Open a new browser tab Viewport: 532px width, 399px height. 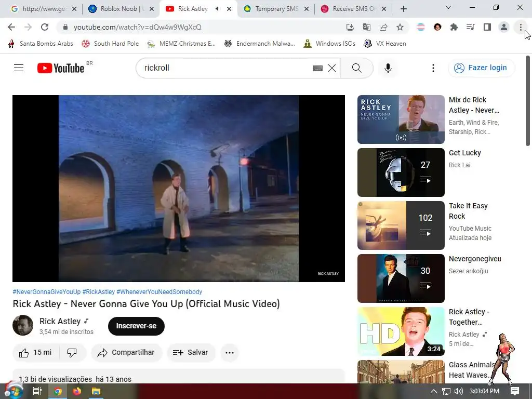(403, 9)
